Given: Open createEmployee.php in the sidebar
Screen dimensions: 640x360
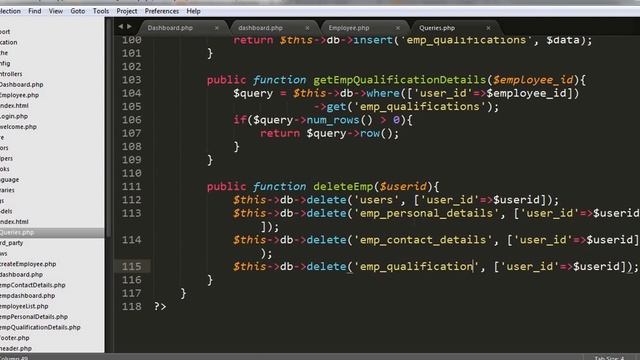Looking at the screenshot, I should (x=28, y=264).
